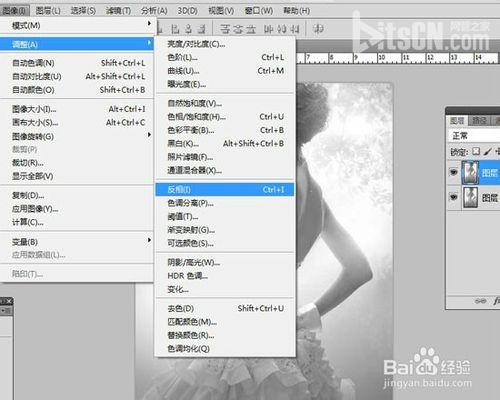The width and height of the screenshot is (500, 400).
Task: Select 画布大小(S) in the Image menu
Action: pyautogui.click(x=77, y=122)
